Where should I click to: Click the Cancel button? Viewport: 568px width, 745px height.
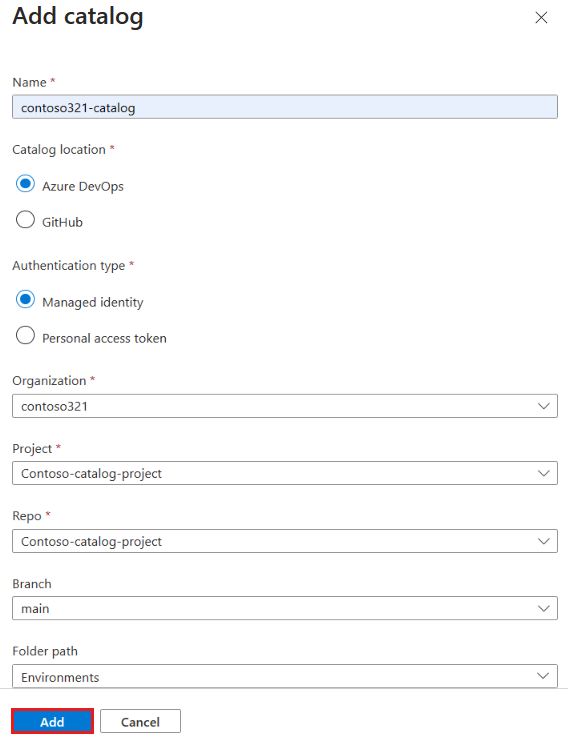tap(140, 721)
